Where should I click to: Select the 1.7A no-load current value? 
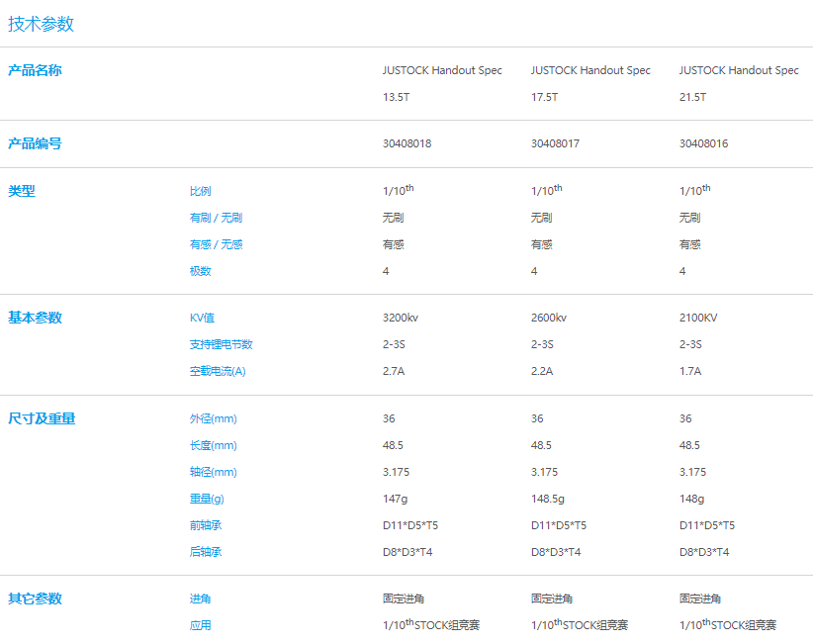690,371
